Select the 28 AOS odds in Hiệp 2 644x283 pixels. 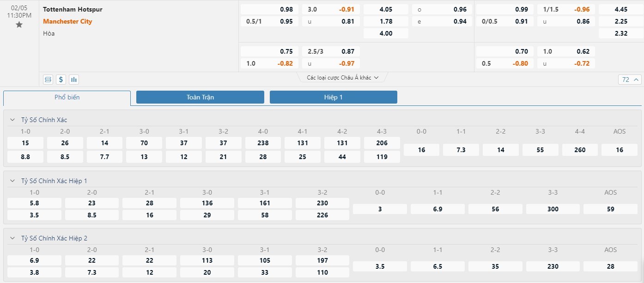[x=610, y=266]
